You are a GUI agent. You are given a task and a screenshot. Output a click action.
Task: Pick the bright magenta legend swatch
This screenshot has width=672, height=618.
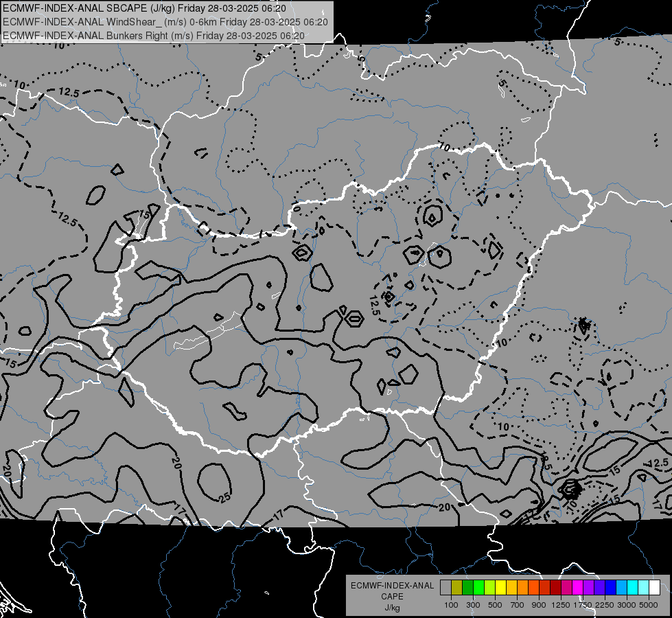[578, 587]
